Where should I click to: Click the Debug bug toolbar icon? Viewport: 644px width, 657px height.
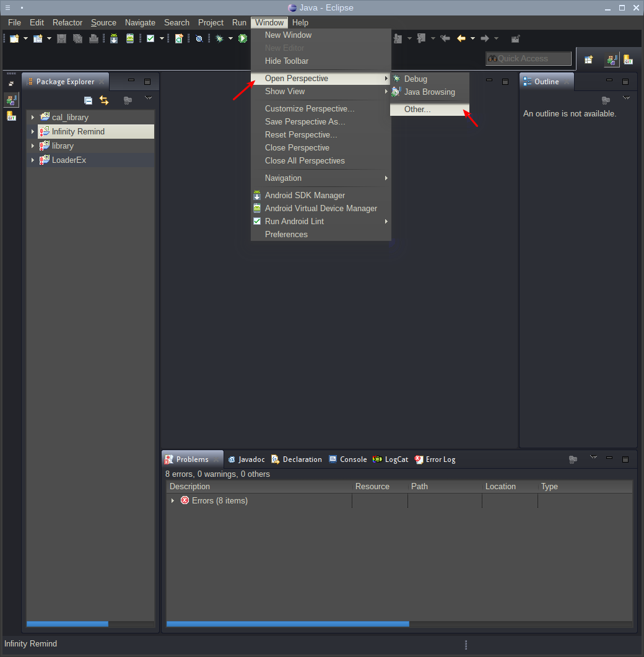pyautogui.click(x=220, y=39)
